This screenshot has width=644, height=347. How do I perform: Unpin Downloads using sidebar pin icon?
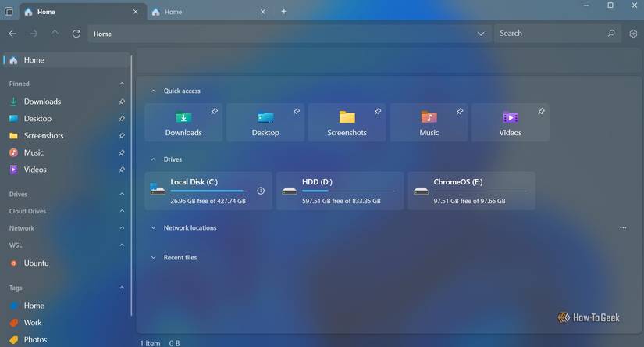click(x=122, y=102)
